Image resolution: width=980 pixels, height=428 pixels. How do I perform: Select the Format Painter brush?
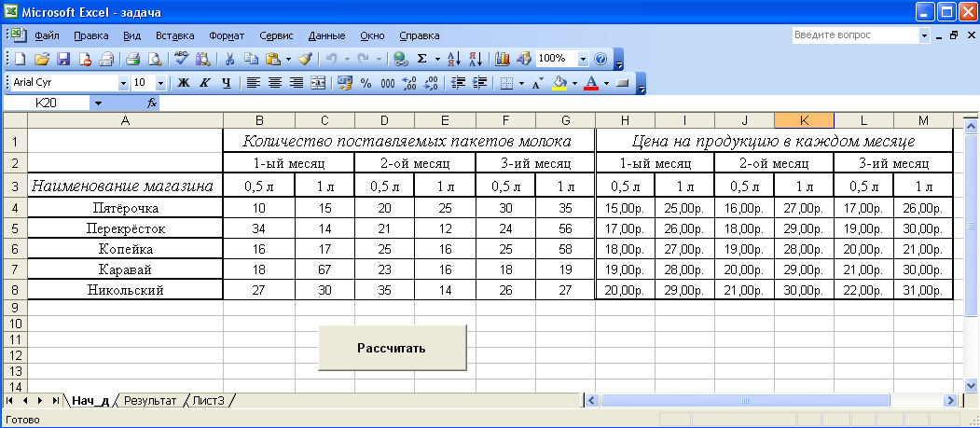[x=306, y=59]
